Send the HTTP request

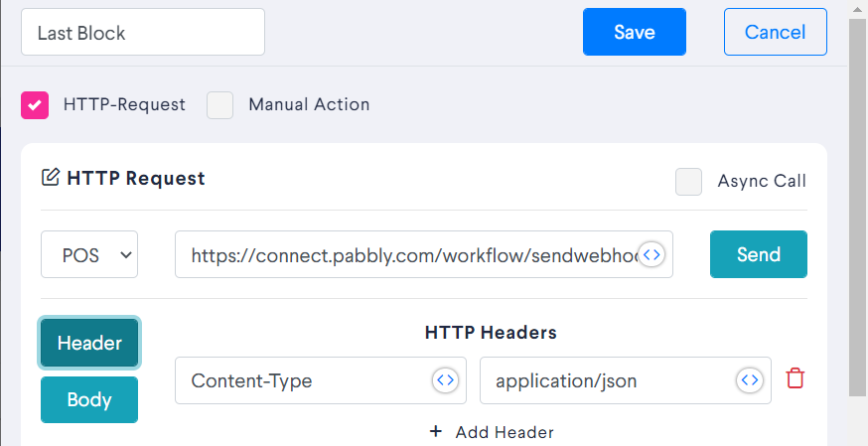pyautogui.click(x=759, y=254)
